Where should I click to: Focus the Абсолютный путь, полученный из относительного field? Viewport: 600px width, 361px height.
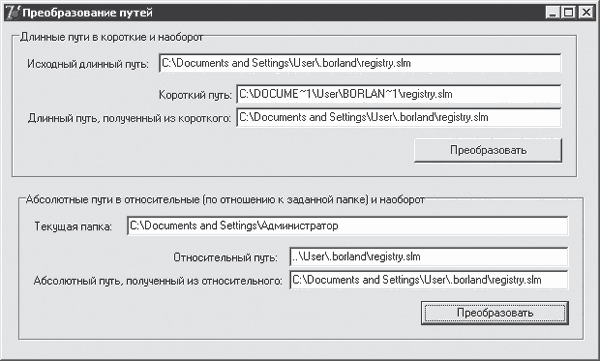click(x=429, y=280)
